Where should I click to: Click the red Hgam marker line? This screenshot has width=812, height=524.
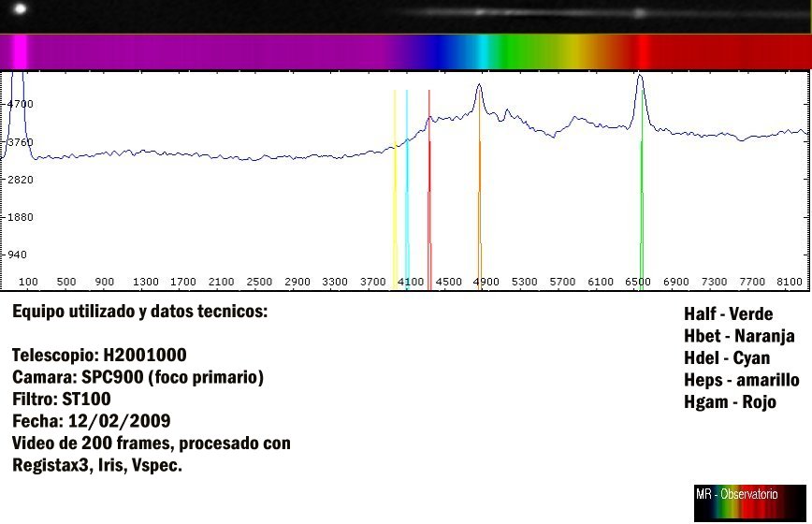tap(429, 190)
